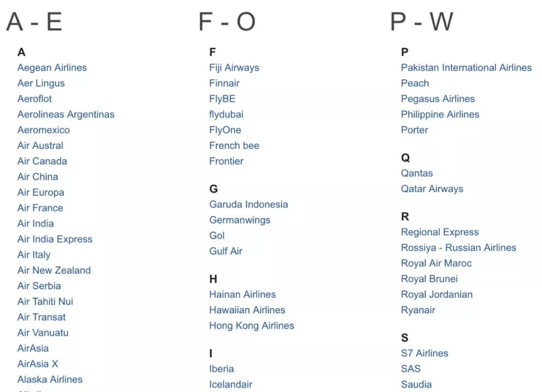This screenshot has height=392, width=542.
Task: Open the Aegean Airlines link
Action: pos(52,68)
